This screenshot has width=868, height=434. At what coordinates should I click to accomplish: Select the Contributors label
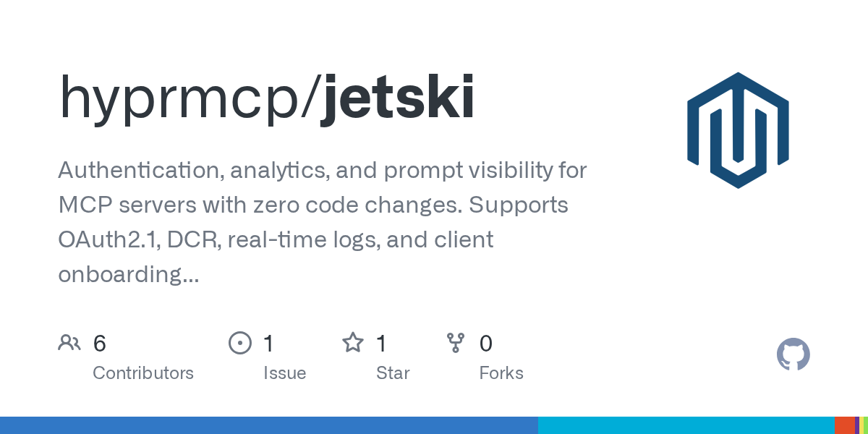(143, 373)
